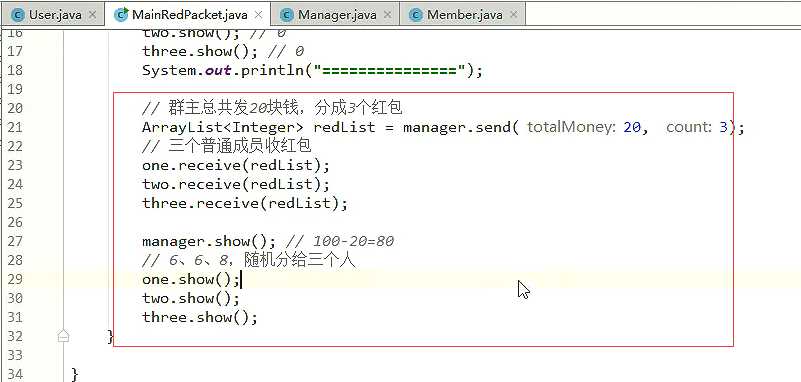Click the comment '// 100-20=80'
Image resolution: width=801 pixels, height=382 pixels.
pos(340,241)
